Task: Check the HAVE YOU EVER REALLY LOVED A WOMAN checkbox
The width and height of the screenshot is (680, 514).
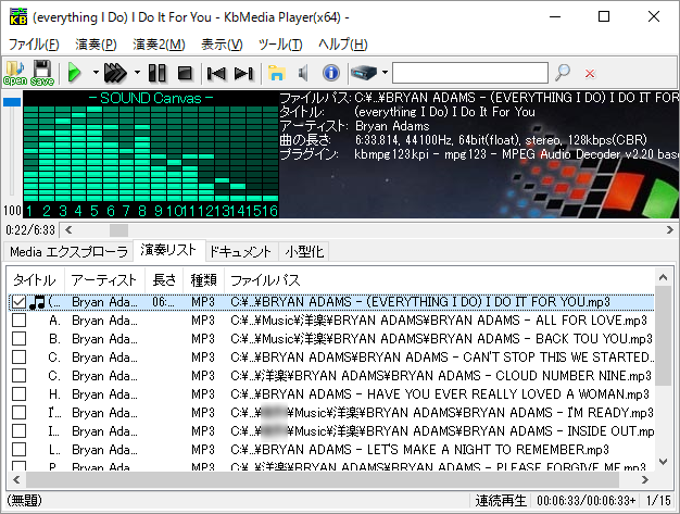Action: [19, 394]
